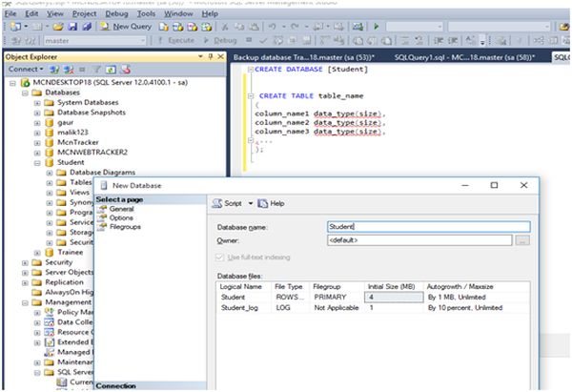
Task: Click the Student database icon in the tree
Action: pos(51,162)
